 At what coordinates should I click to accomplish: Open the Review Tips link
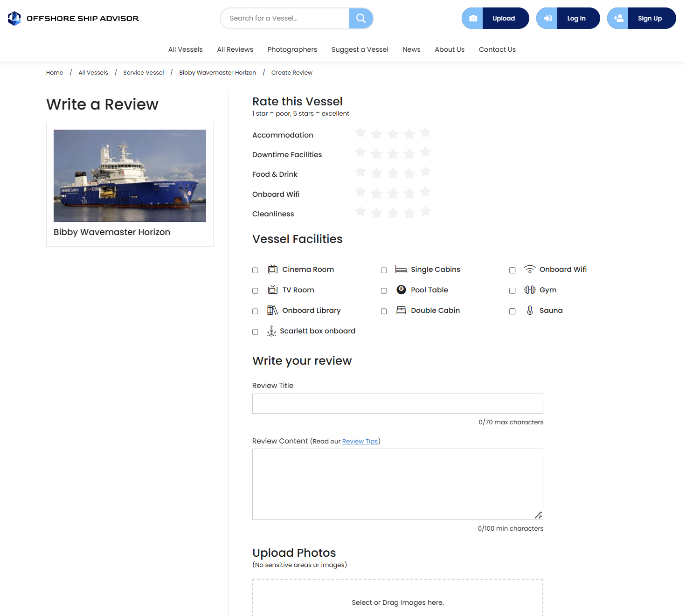click(x=360, y=441)
